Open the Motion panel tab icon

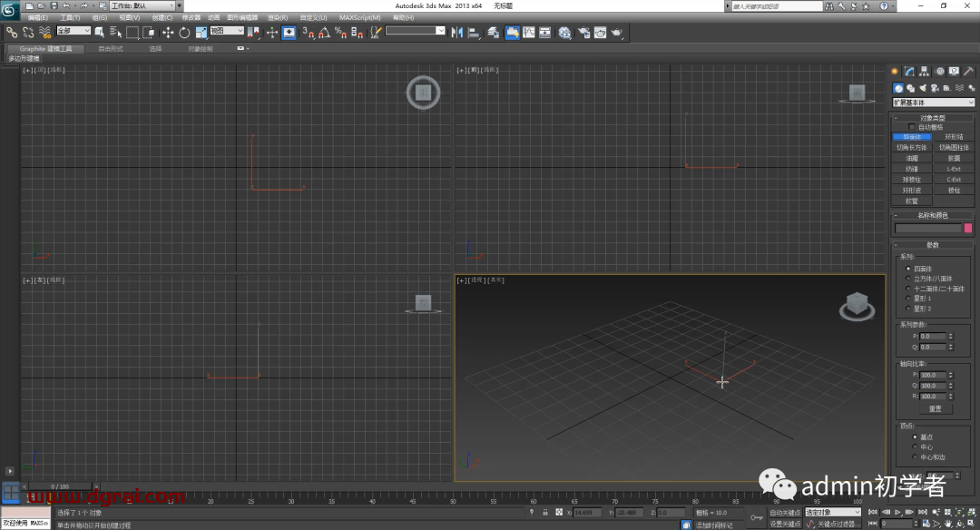point(939,72)
